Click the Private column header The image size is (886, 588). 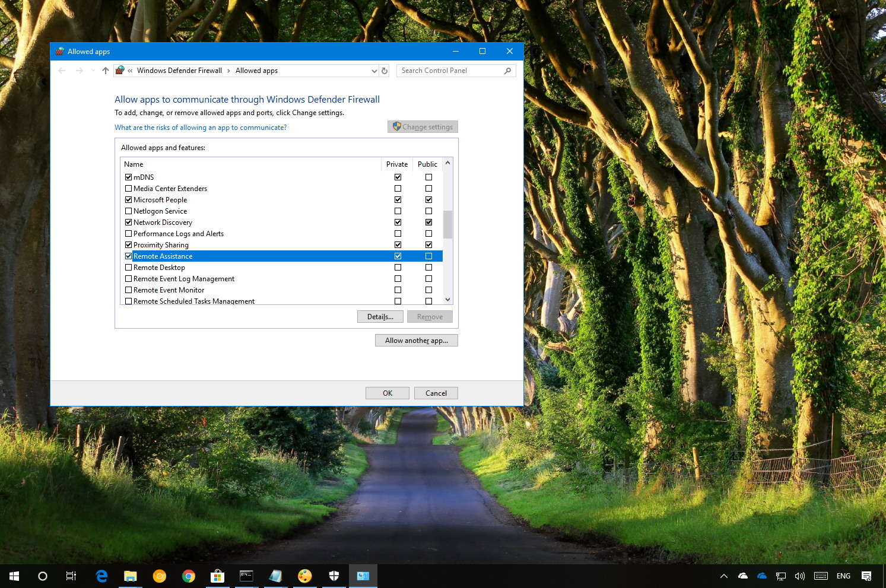397,164
